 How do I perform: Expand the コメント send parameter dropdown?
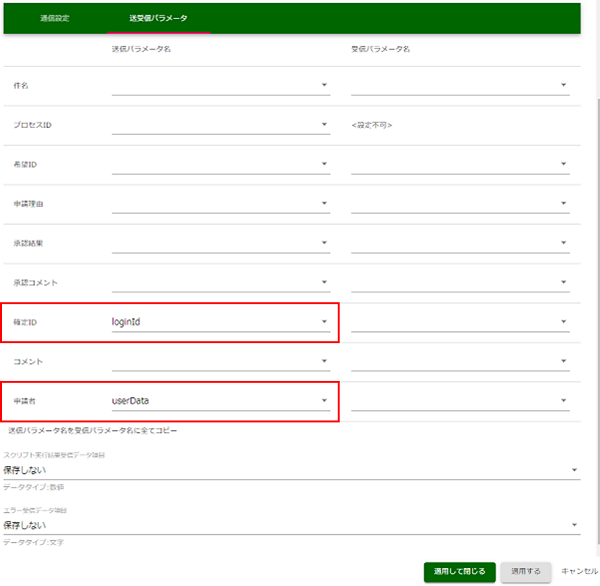[x=220, y=361]
